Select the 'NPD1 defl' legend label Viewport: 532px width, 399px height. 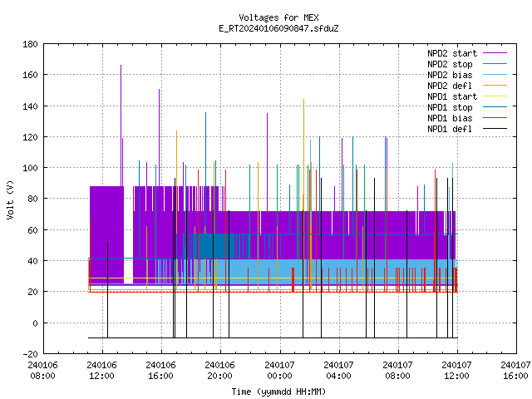pyautogui.click(x=450, y=130)
